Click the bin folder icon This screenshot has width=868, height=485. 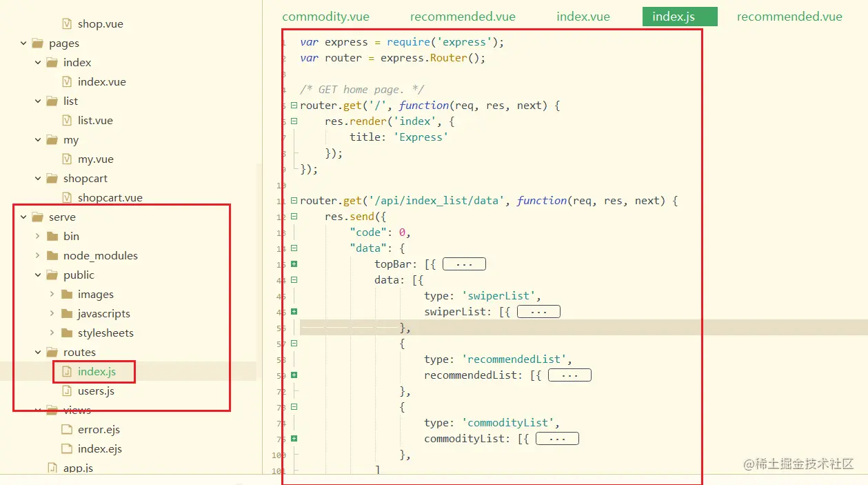(x=52, y=236)
